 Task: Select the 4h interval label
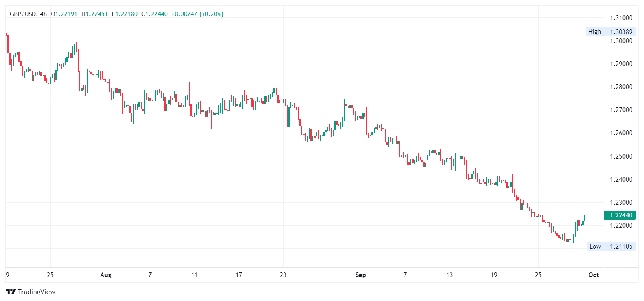(x=43, y=14)
